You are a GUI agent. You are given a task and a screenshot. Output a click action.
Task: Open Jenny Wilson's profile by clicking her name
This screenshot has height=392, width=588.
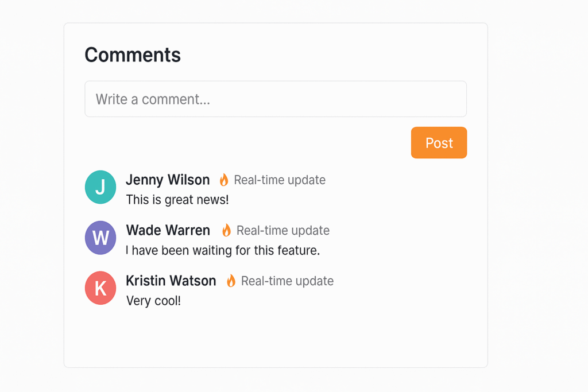168,180
